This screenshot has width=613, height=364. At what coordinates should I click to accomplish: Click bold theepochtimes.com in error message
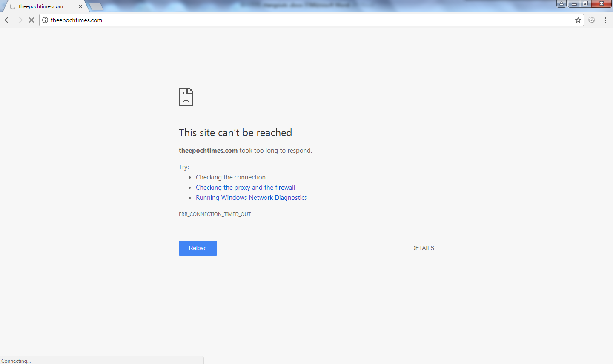[x=208, y=151]
